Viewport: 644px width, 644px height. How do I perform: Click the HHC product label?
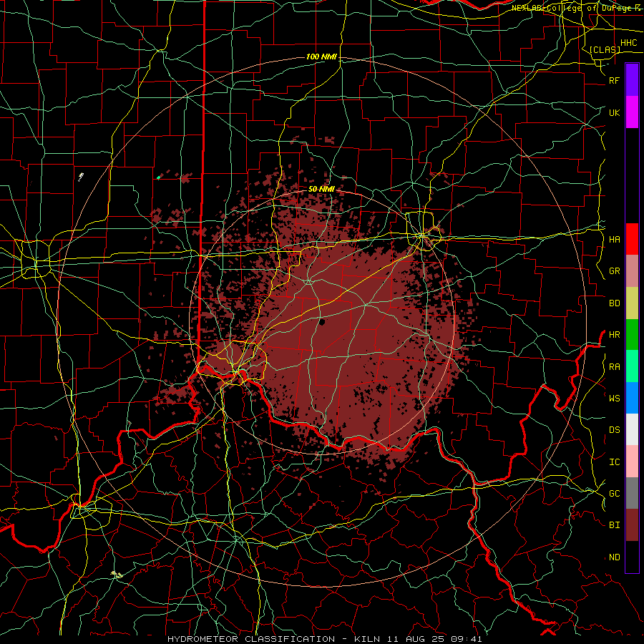628,43
